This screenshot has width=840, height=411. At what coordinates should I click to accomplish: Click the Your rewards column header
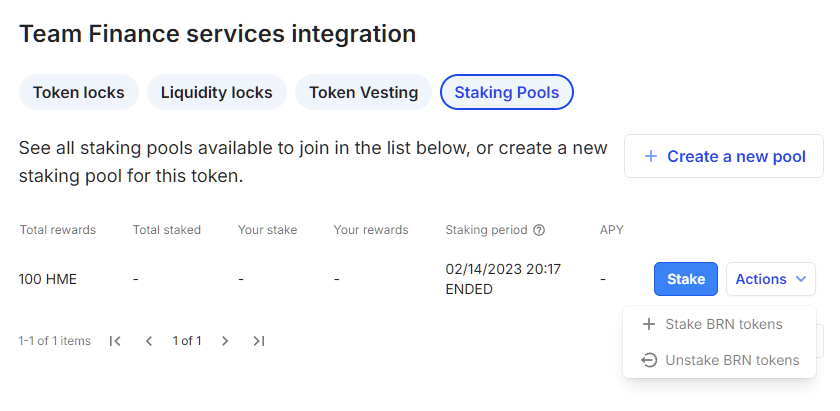371,230
